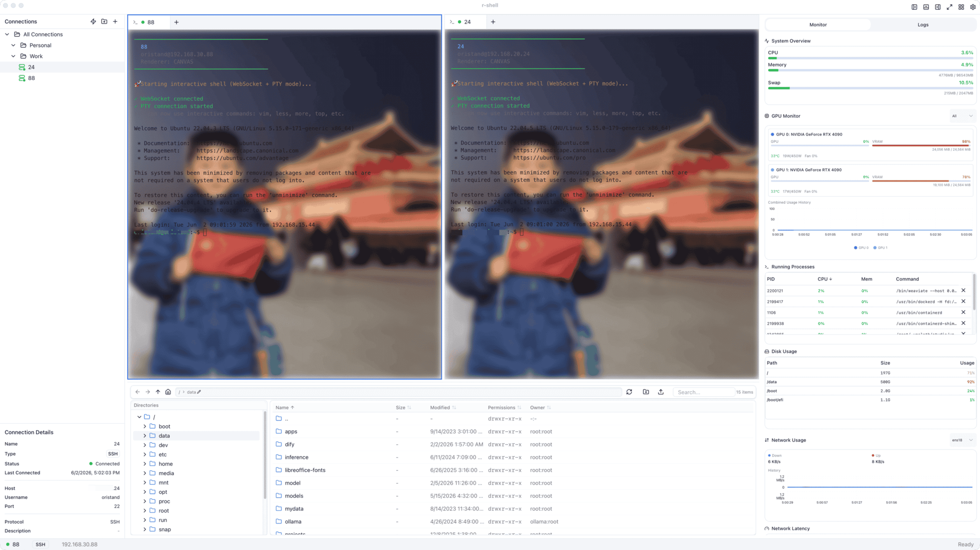Sort files by Owner column

tap(540, 408)
